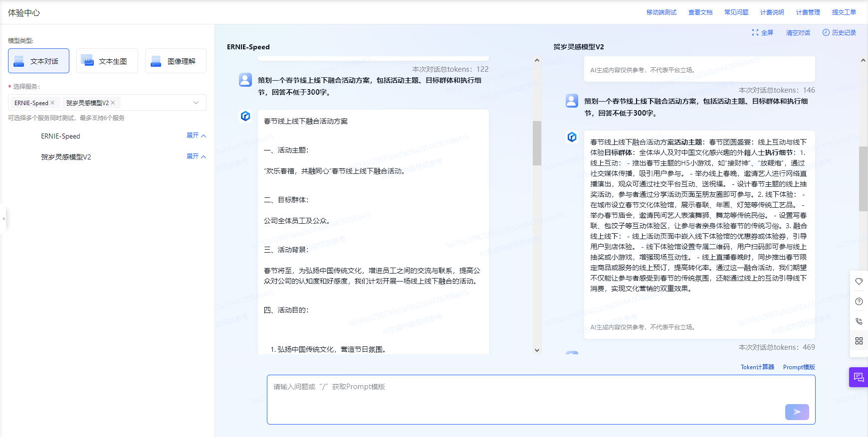Click the question mark help icon
The height and width of the screenshot is (437, 868).
tap(859, 301)
